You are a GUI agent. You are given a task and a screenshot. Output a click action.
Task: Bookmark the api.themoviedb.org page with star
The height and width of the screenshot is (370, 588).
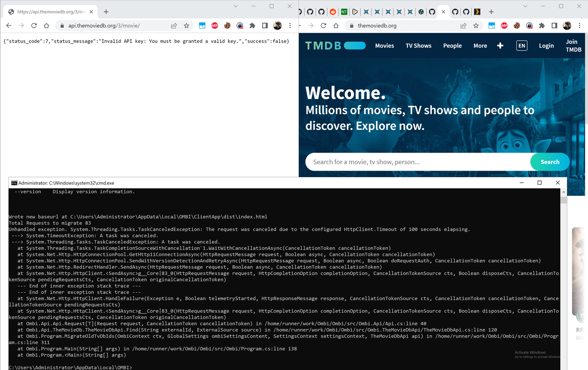point(187,26)
